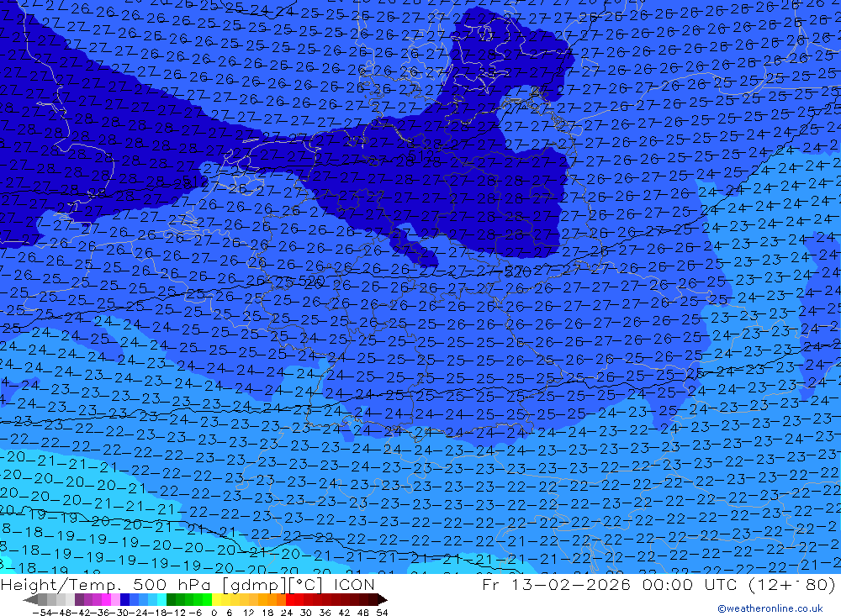Click the right dark arrow of color scale
Viewport: 841px width, 616px height.
[x=383, y=600]
